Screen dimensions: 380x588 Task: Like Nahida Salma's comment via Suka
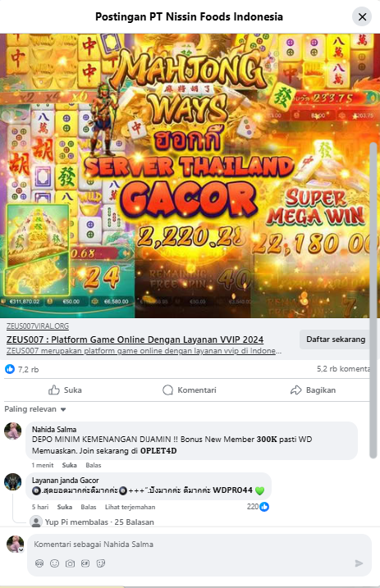coord(70,465)
